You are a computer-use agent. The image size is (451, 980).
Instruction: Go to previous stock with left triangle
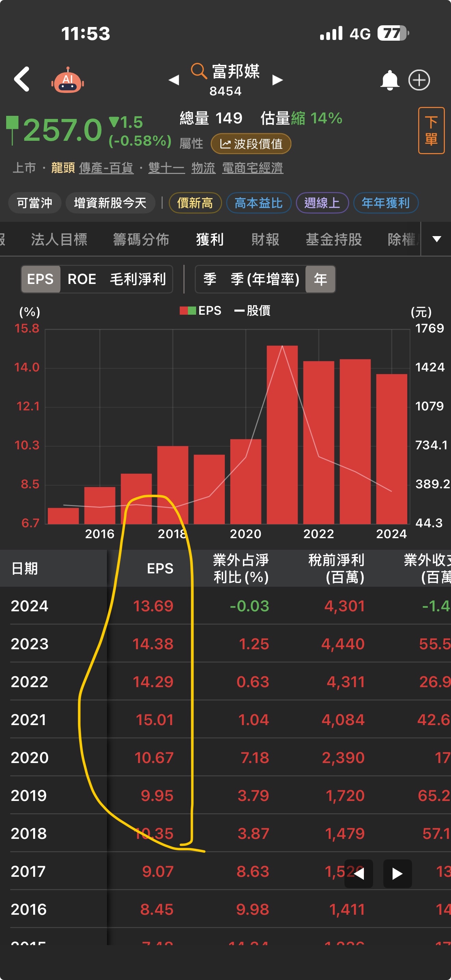pos(174,80)
